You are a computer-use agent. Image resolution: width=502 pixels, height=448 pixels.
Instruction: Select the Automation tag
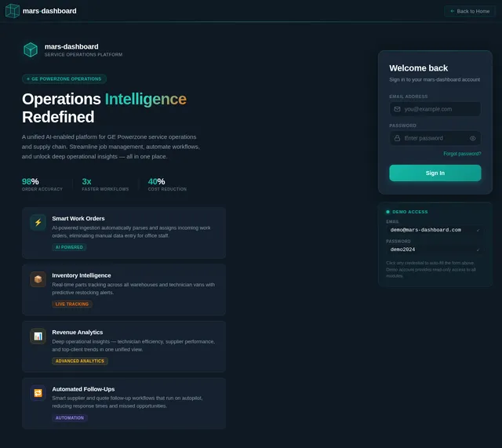point(70,418)
